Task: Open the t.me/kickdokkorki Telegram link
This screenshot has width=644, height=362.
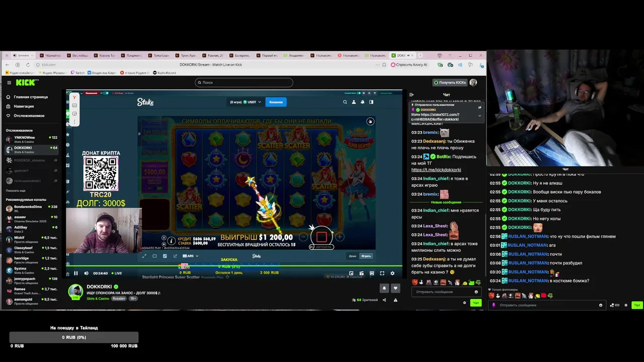Action: [436, 170]
